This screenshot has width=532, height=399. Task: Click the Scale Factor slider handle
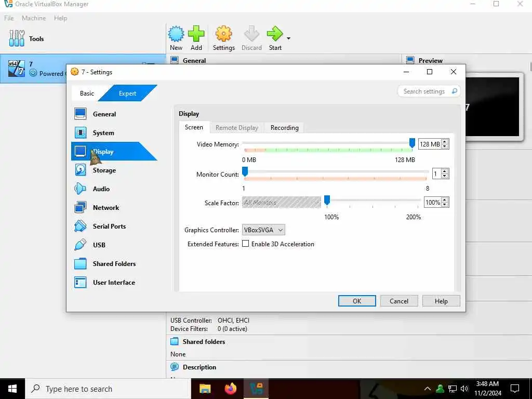(x=327, y=200)
